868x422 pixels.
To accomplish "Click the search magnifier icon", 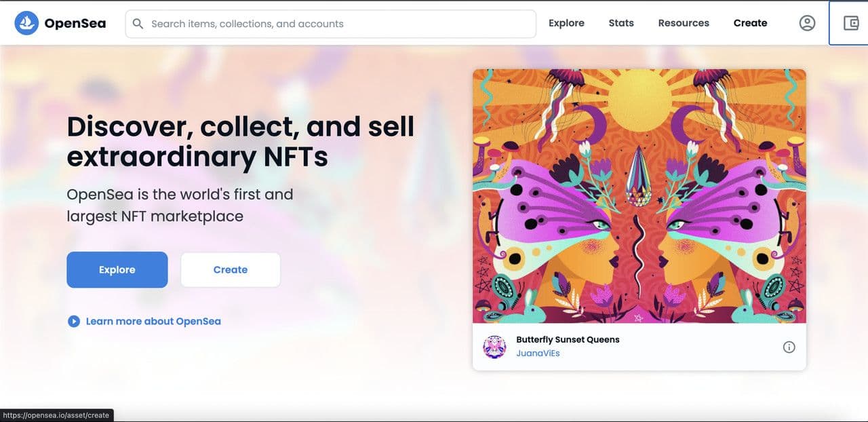I will (138, 24).
